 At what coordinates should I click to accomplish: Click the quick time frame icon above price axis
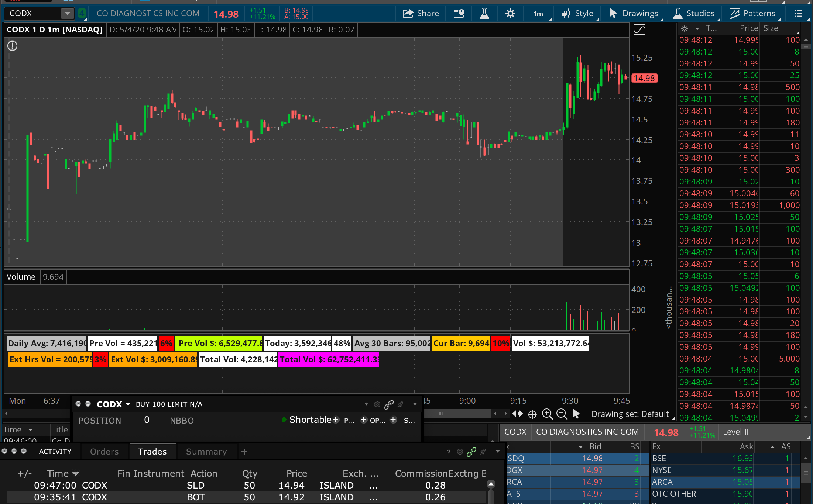[639, 30]
